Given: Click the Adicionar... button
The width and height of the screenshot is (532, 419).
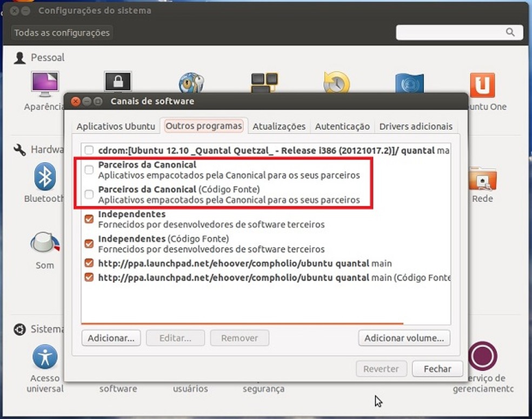Looking at the screenshot, I should (111, 338).
